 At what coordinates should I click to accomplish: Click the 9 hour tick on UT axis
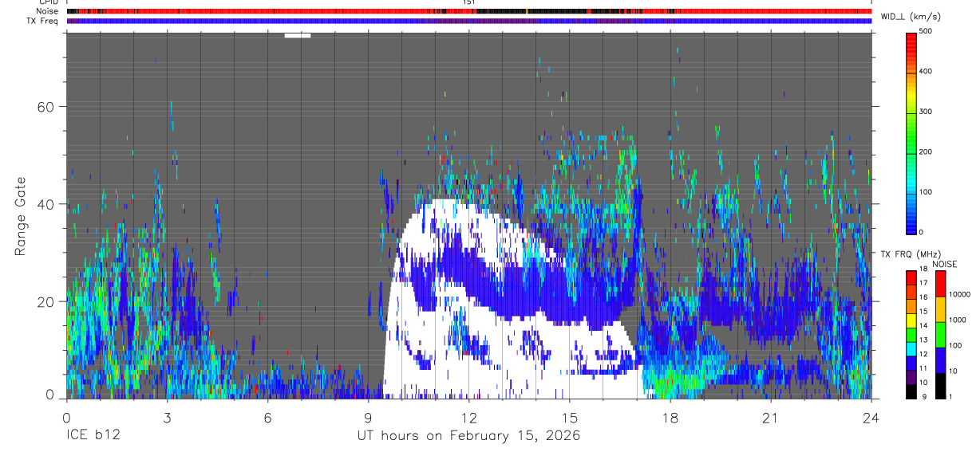368,417
